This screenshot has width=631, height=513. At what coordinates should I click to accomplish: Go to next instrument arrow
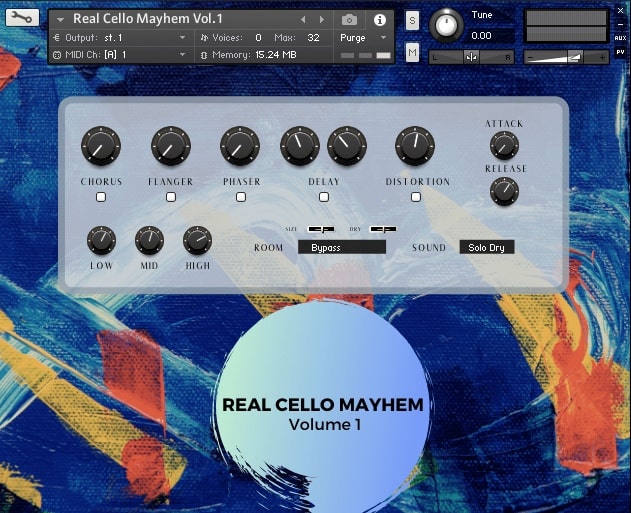click(321, 19)
